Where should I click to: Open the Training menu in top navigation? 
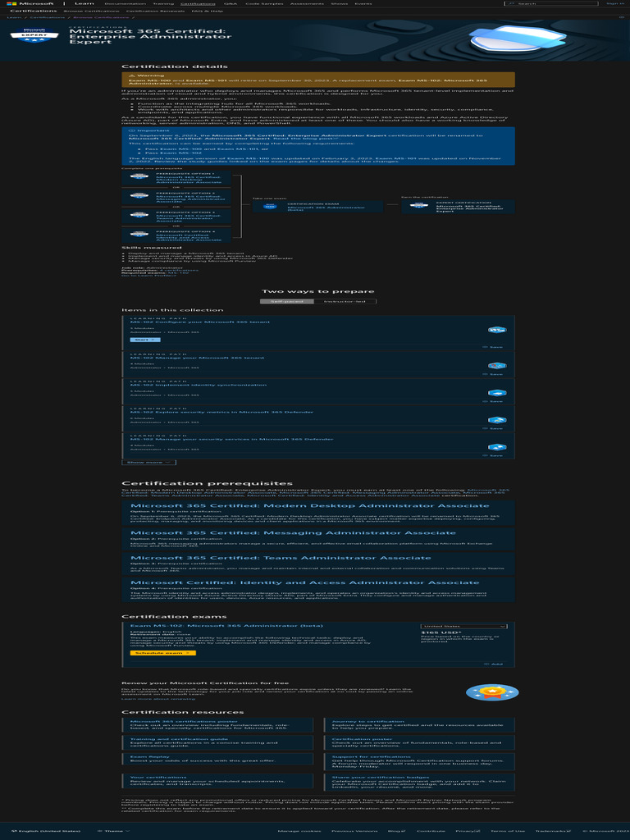click(x=163, y=4)
